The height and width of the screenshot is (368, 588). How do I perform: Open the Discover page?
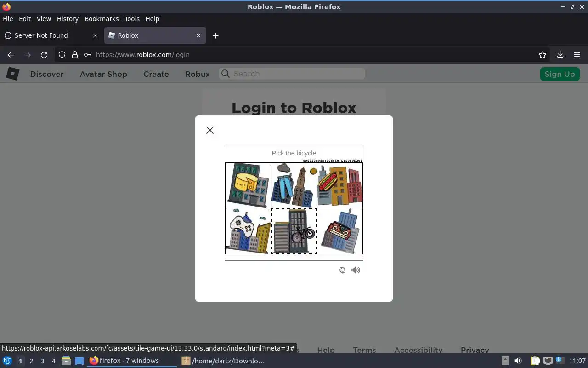47,74
